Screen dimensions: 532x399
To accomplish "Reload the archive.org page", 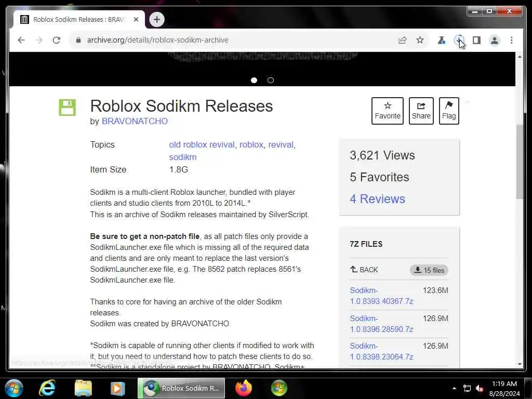I will coord(57,40).
